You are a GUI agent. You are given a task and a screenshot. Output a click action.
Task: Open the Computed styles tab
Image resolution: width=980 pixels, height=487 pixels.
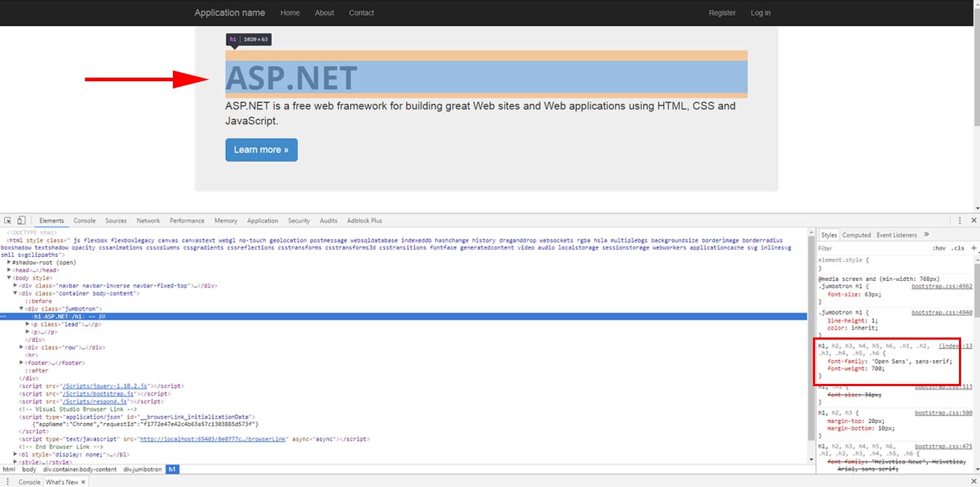pos(856,235)
